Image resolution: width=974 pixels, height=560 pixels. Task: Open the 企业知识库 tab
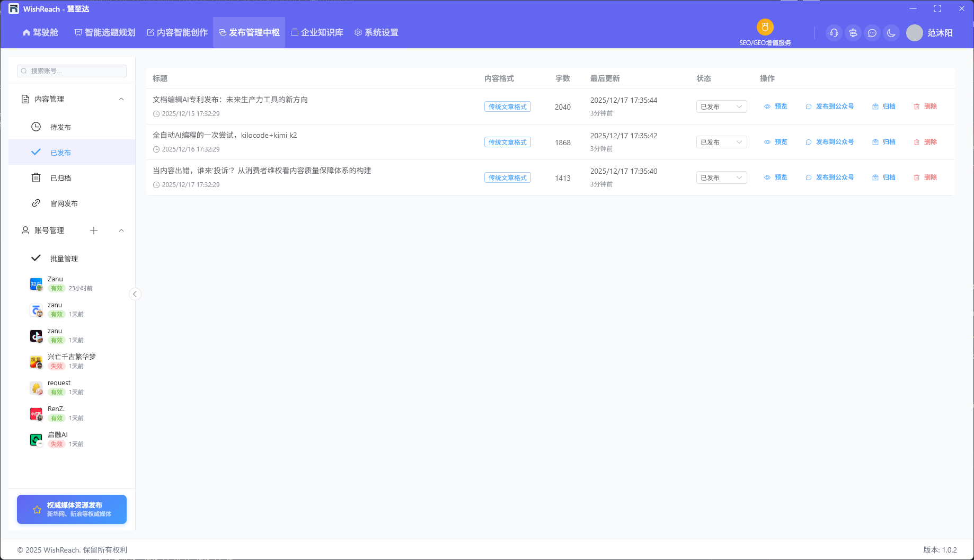point(317,33)
